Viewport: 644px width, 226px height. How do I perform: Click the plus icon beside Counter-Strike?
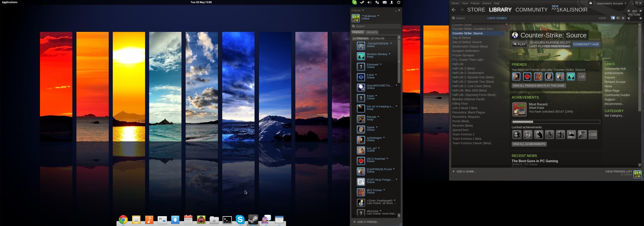(506, 24)
